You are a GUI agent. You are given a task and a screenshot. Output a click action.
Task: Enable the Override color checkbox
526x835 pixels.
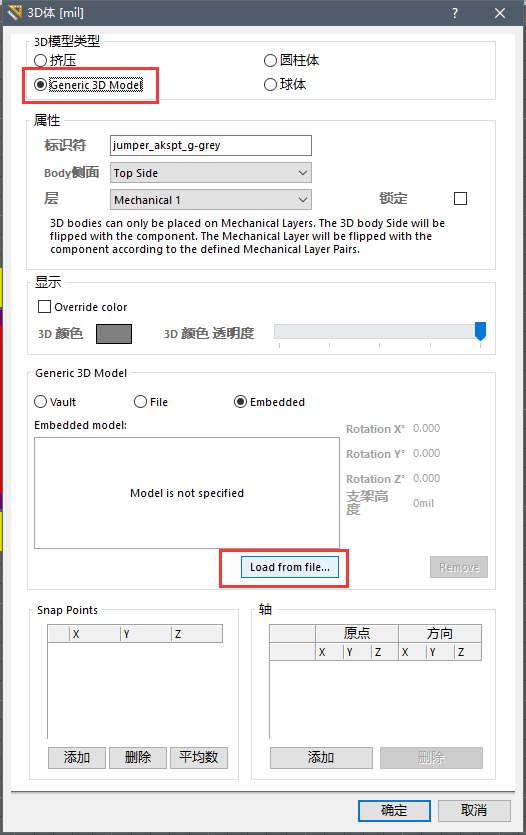tap(45, 307)
